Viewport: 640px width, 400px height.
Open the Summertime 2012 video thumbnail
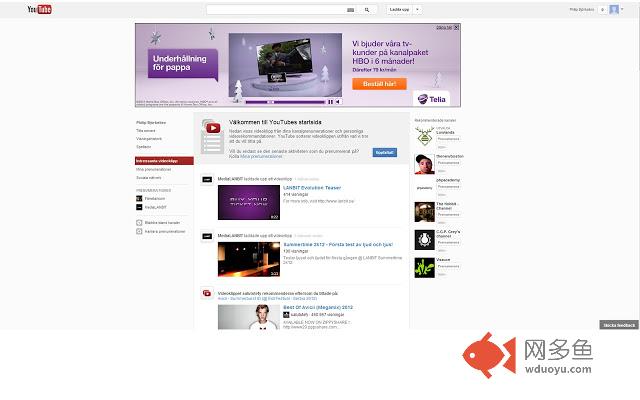point(249,259)
